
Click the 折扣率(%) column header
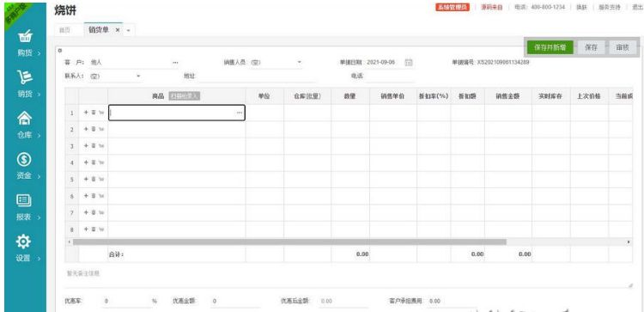434,96
